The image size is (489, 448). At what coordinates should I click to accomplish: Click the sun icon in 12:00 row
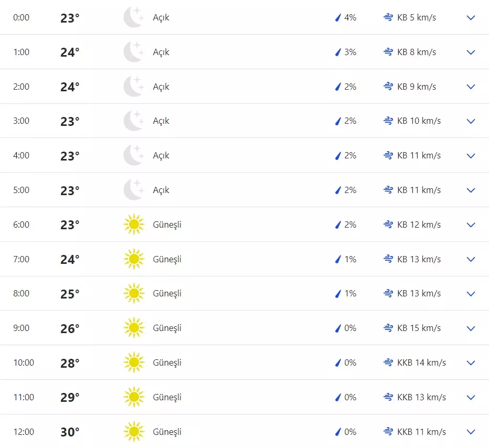[133, 432]
